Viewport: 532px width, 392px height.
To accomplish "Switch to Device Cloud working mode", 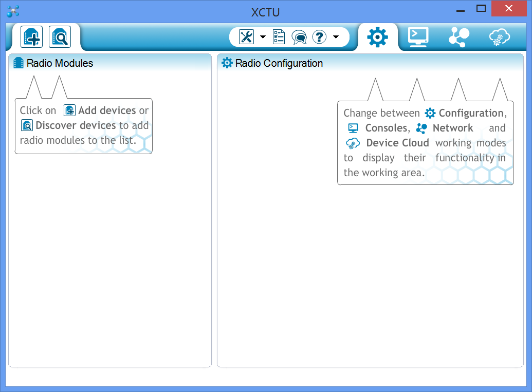I will [499, 37].
